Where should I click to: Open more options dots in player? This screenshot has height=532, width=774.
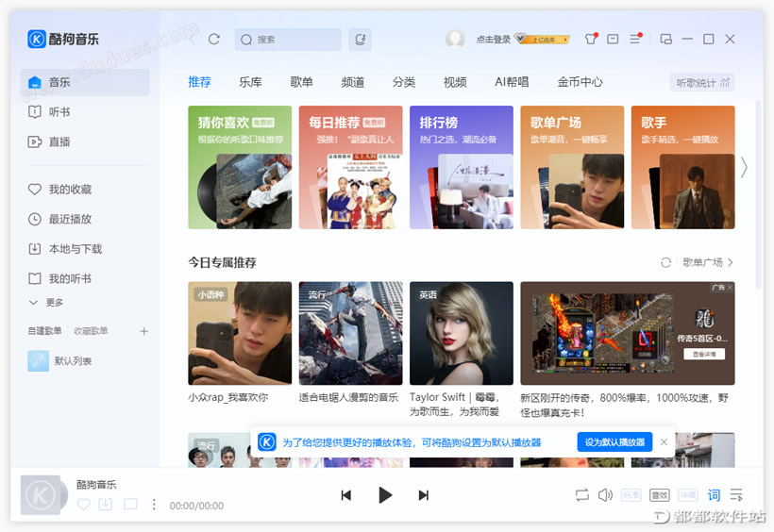(154, 505)
